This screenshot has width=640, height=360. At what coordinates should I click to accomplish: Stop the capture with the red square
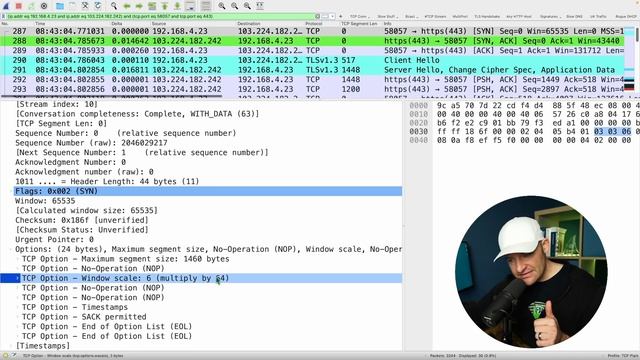click(x=18, y=6)
